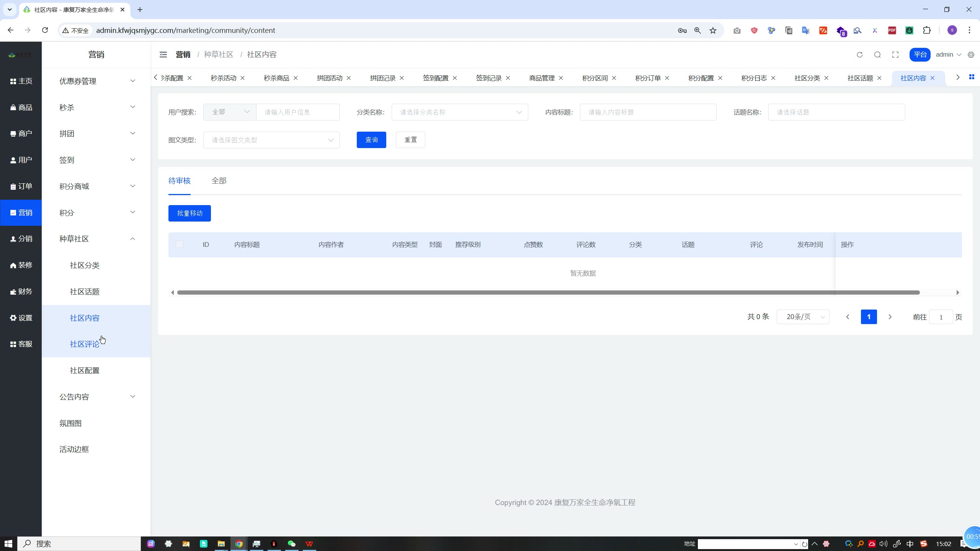The height and width of the screenshot is (551, 980).
Task: Click the page refresh icon in header
Action: click(859, 55)
